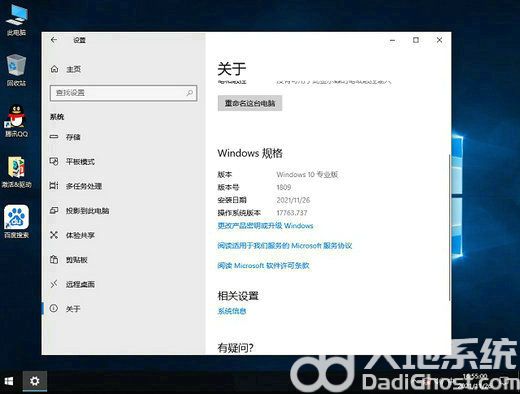
Task: Select the 平板模式 tablet mode icon
Action: click(x=54, y=161)
